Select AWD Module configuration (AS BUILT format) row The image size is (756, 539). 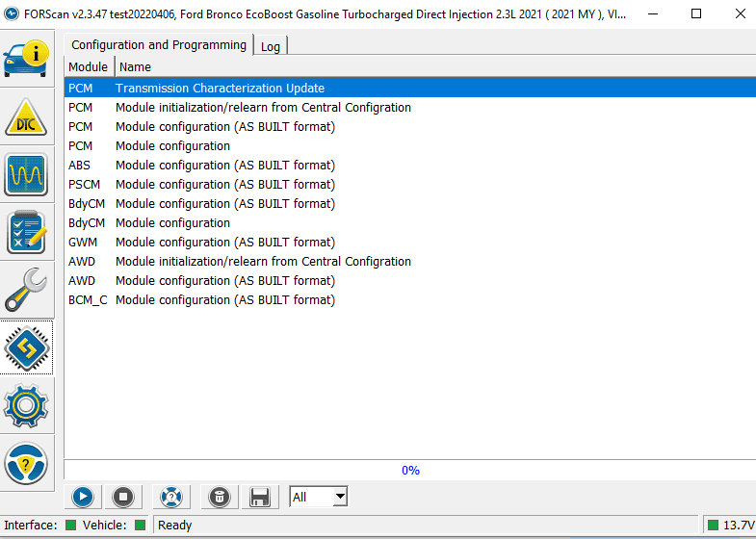tap(410, 281)
